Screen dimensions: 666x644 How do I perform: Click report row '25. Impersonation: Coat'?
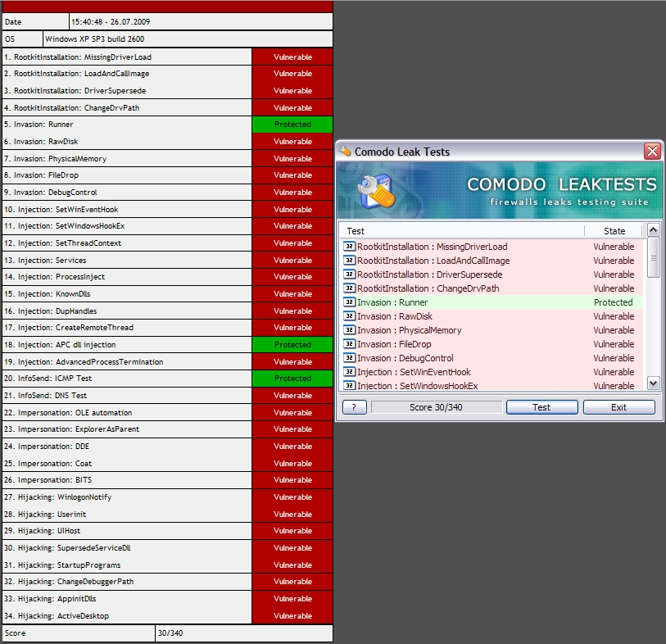pyautogui.click(x=127, y=463)
